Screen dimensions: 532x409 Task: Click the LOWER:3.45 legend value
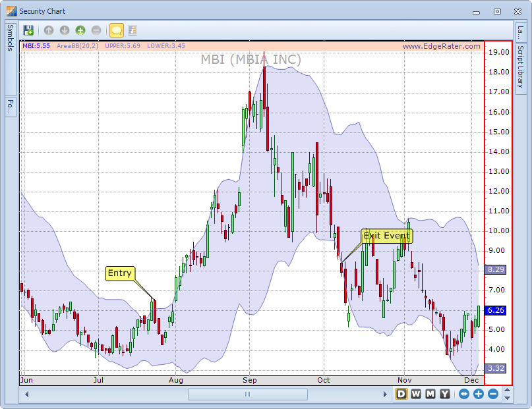coord(166,45)
